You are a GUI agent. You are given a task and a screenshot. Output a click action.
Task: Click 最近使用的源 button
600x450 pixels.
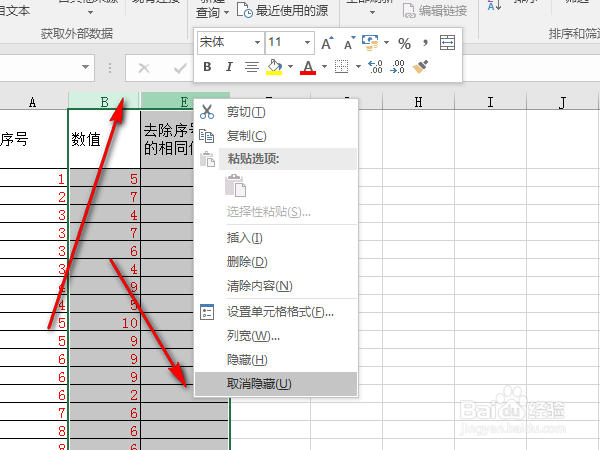pyautogui.click(x=282, y=11)
